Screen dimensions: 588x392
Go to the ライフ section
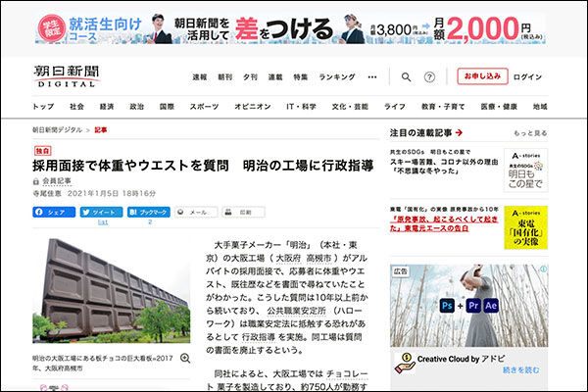click(395, 107)
